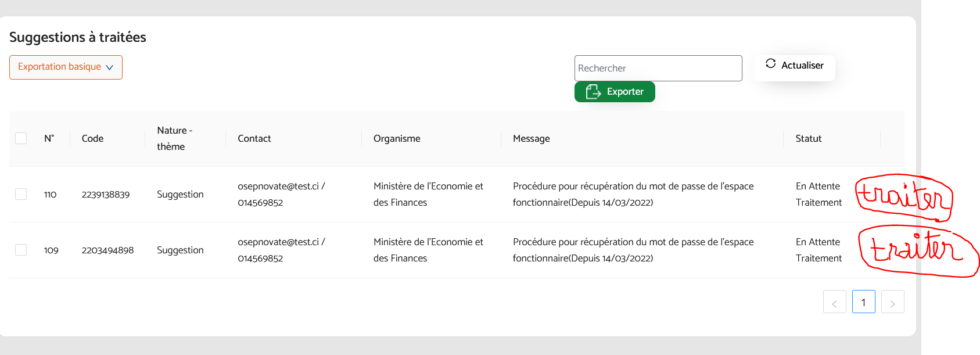The image size is (980, 355).
Task: Open the Exportation basique dropdown
Action: [66, 67]
